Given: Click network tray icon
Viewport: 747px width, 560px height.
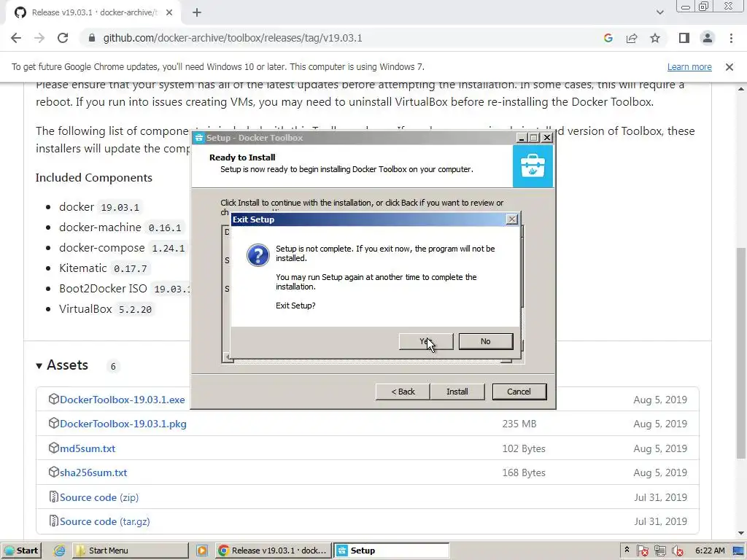Looking at the screenshot, I should click(659, 551).
